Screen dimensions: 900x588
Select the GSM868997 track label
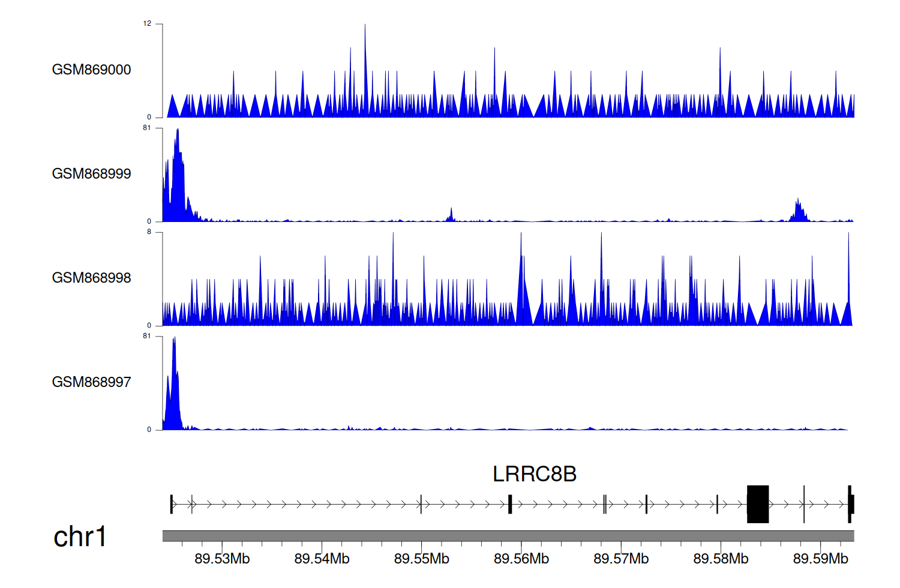click(x=91, y=382)
